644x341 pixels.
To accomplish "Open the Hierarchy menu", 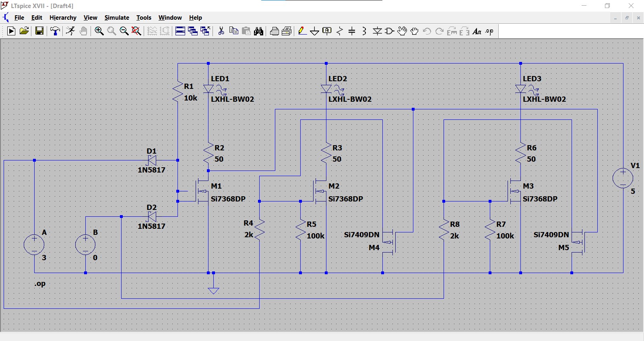I will point(63,18).
